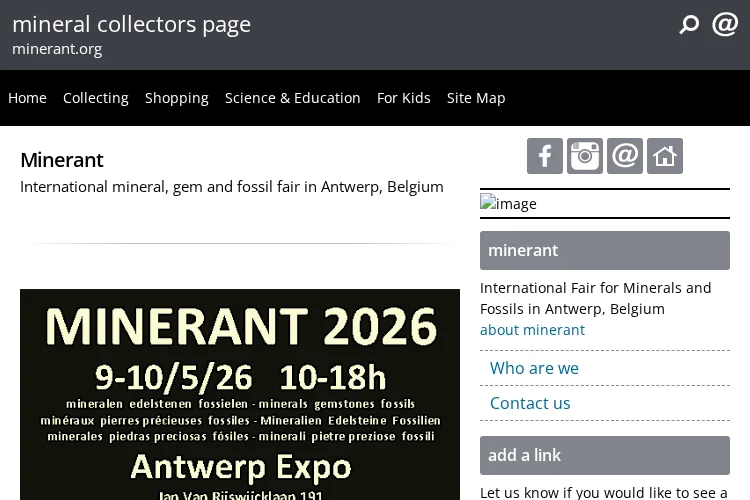
Task: Click the 'minerant' sidebar section header
Action: (605, 250)
